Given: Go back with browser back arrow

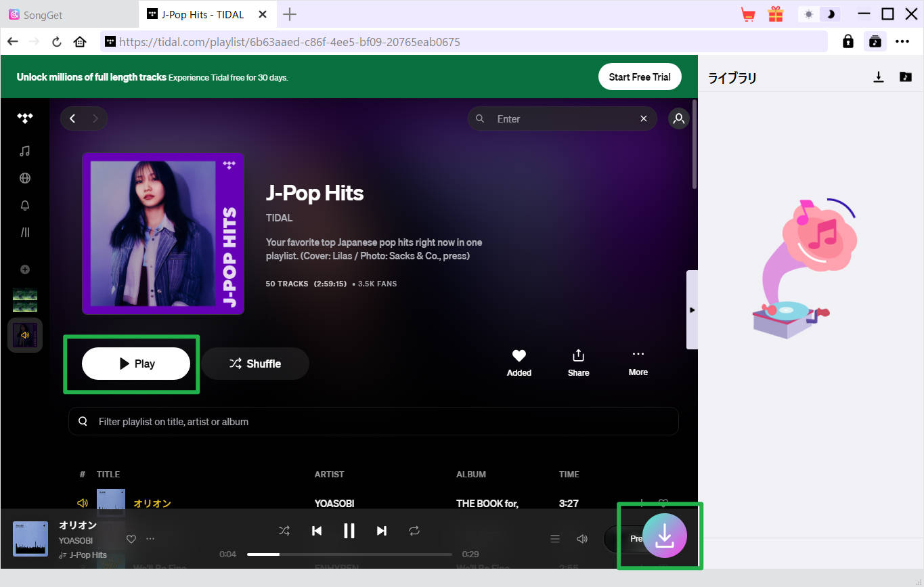Looking at the screenshot, I should [x=14, y=42].
